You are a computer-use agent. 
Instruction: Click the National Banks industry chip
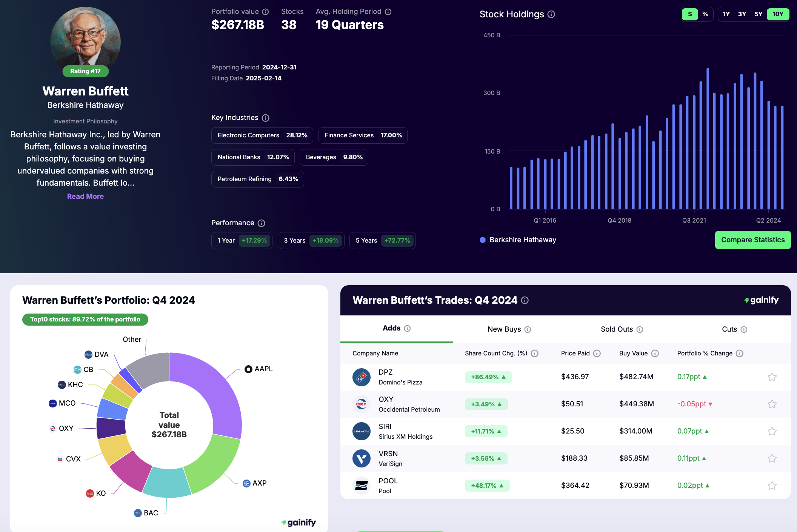click(x=253, y=157)
